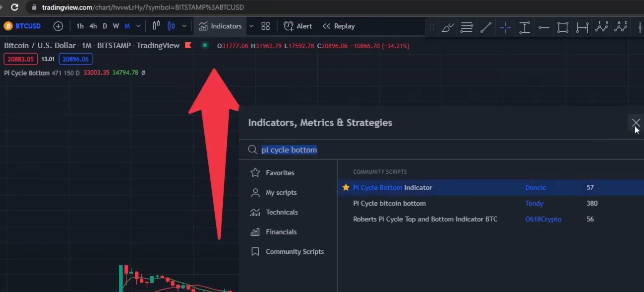644x292 pixels.
Task: Click the Bitcoin / U.S. Dollar chart title
Action: (x=40, y=46)
